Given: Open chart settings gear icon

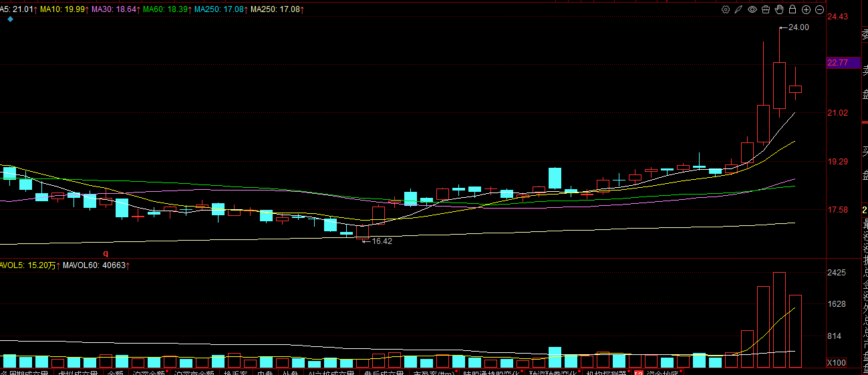Looking at the screenshot, I should (x=726, y=9).
